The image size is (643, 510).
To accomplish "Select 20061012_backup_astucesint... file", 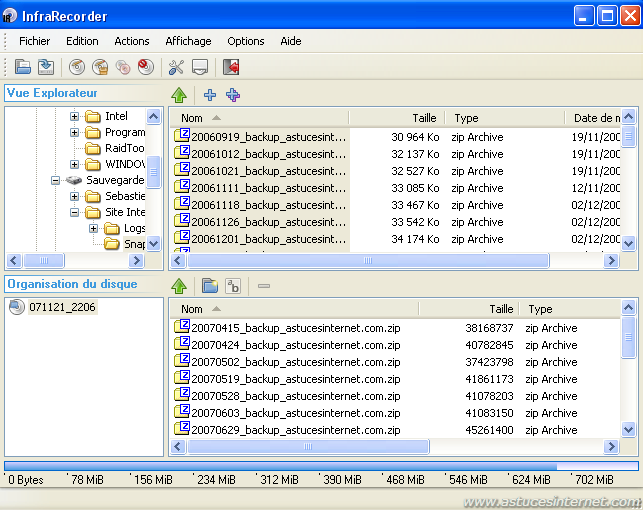I will 260,154.
